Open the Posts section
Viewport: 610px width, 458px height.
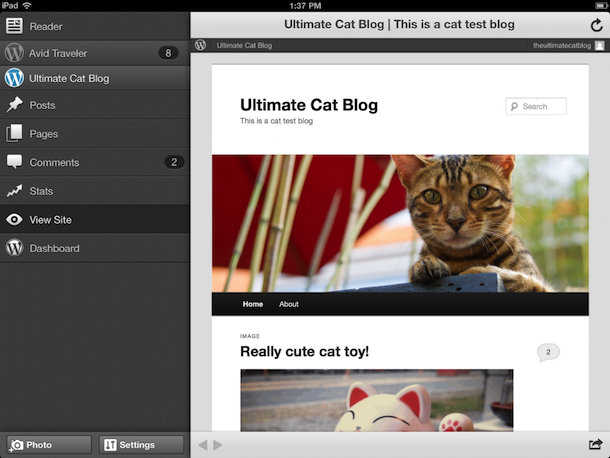click(x=95, y=105)
